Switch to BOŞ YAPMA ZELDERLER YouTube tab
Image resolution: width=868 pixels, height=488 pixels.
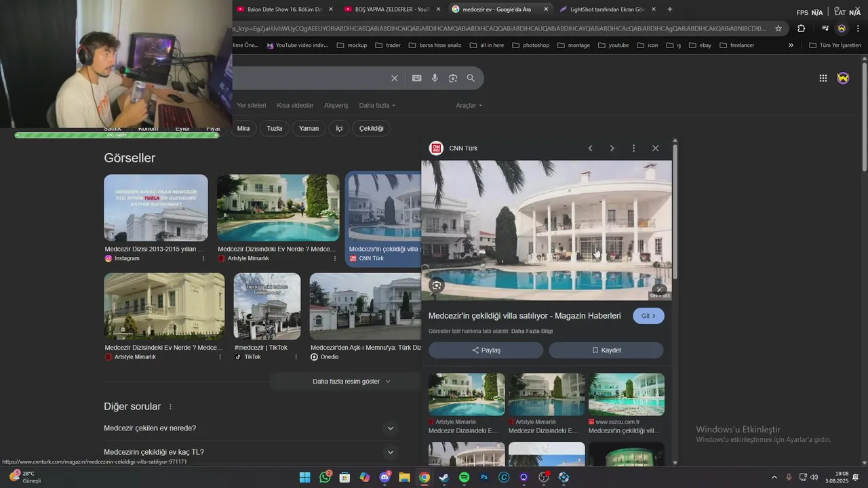click(x=393, y=9)
